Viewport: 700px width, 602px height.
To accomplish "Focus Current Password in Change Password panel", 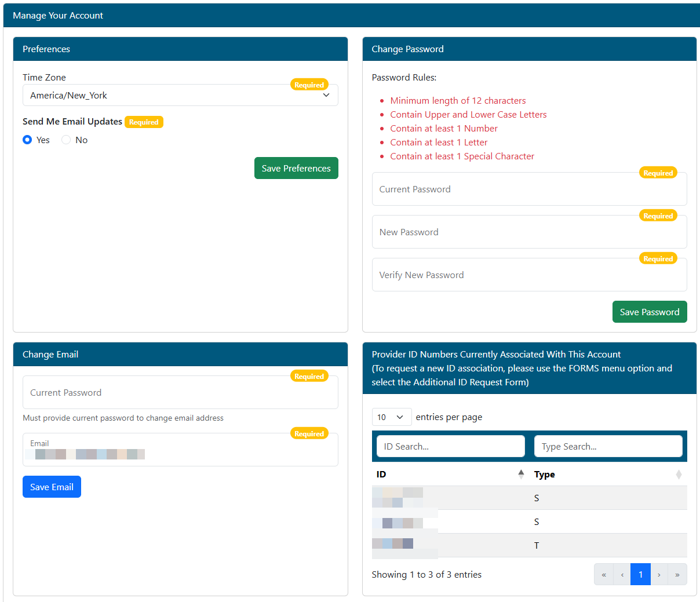I will pyautogui.click(x=529, y=189).
